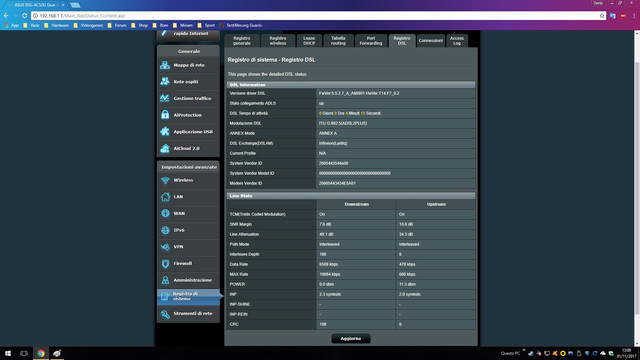Click CRC downstream value 109
This screenshot has height=360, width=640.
click(322, 324)
